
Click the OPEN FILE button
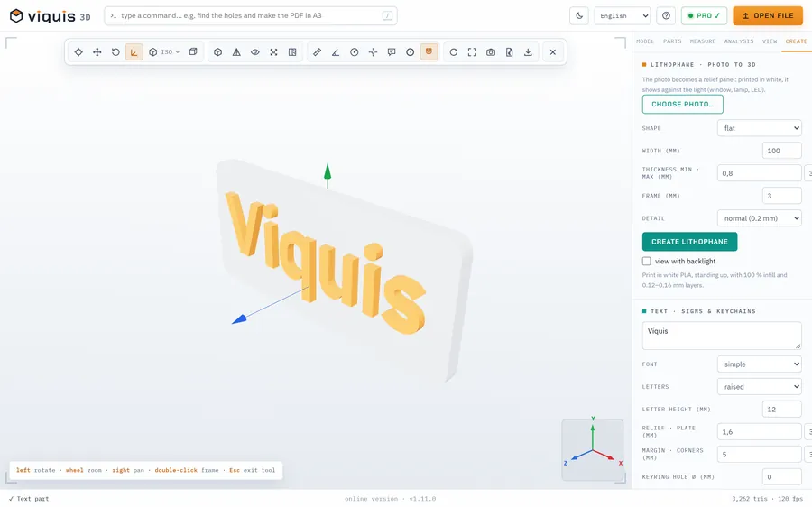(768, 15)
